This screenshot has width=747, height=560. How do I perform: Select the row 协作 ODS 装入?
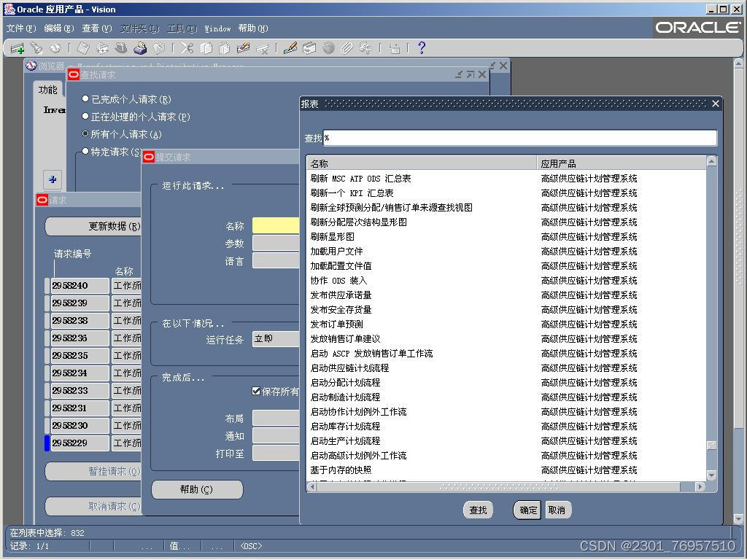tap(506, 281)
